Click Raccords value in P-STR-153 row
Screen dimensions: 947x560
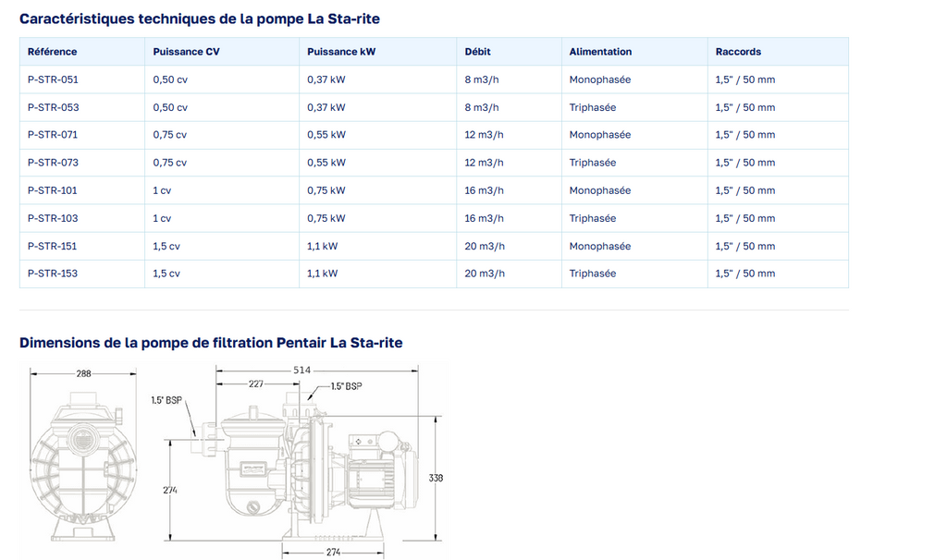(745, 274)
